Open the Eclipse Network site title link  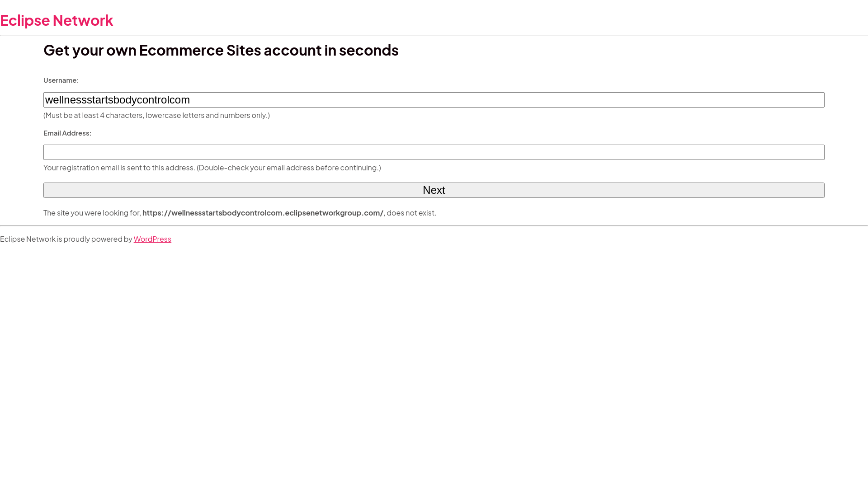point(57,20)
